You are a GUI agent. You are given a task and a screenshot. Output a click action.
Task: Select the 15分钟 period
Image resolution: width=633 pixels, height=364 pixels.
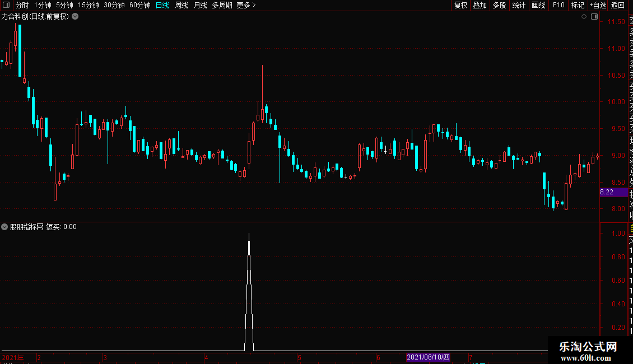tap(88, 5)
